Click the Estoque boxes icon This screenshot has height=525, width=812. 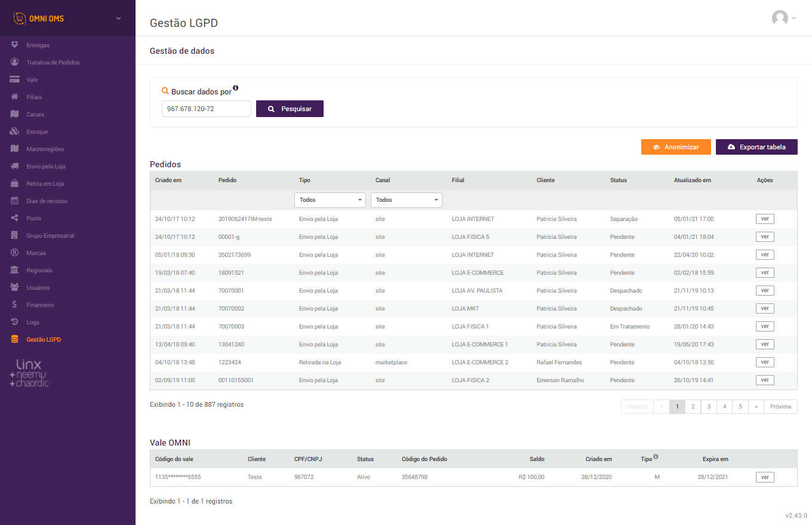tap(15, 131)
